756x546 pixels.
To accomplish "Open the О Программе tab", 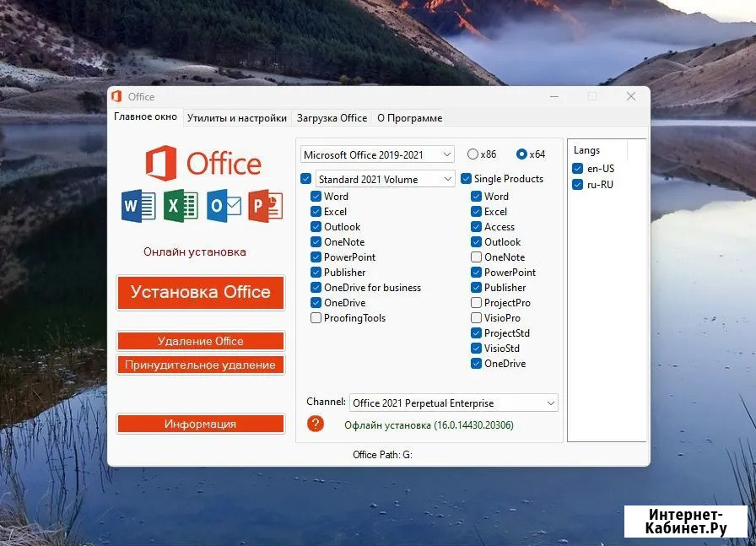I will click(x=409, y=118).
